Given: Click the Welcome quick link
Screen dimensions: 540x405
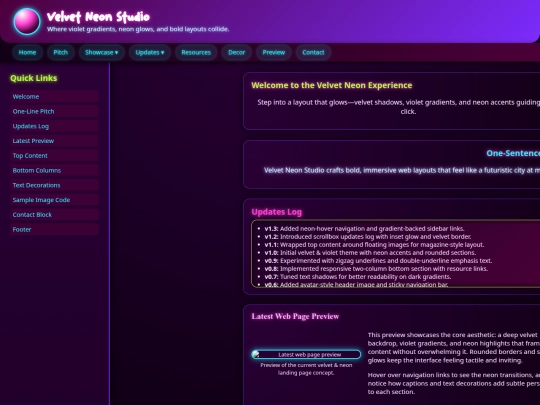Looking at the screenshot, I should click(x=54, y=96).
